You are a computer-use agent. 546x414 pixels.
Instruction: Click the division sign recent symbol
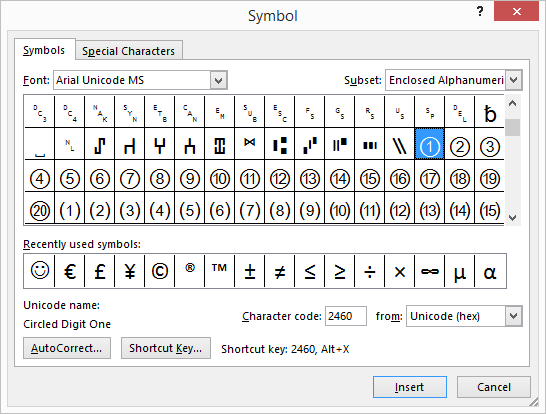click(x=370, y=271)
